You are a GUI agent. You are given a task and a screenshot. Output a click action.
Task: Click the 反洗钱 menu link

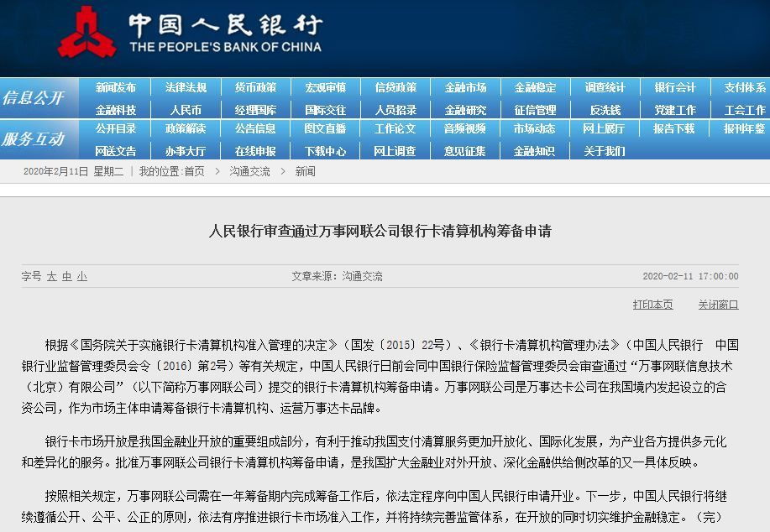[x=605, y=110]
